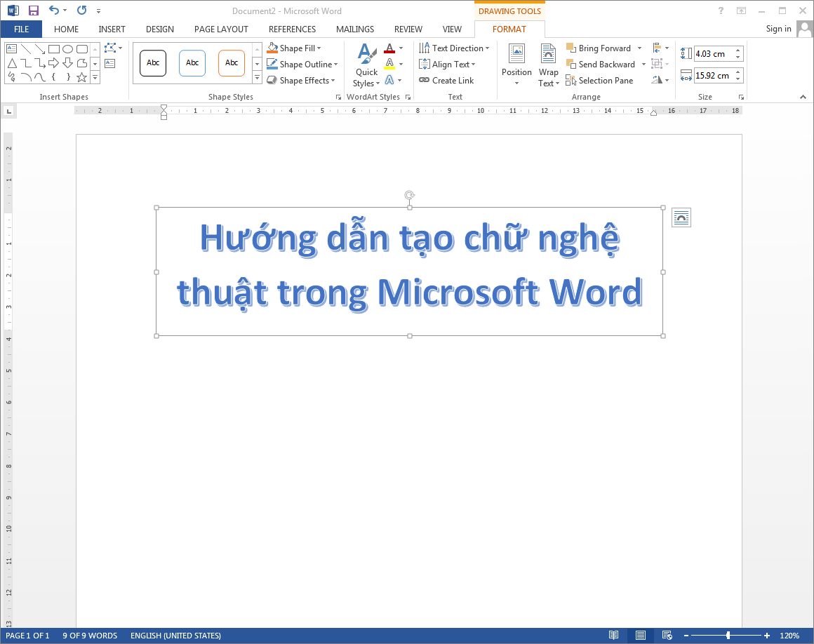The image size is (814, 644).
Task: Select the orange Abc shape style
Action: coord(232,62)
